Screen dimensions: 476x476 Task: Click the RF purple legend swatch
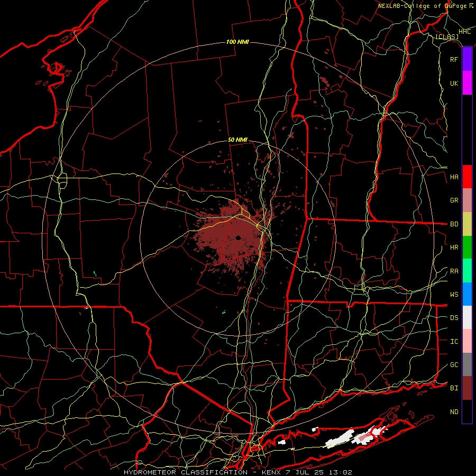[467, 59]
